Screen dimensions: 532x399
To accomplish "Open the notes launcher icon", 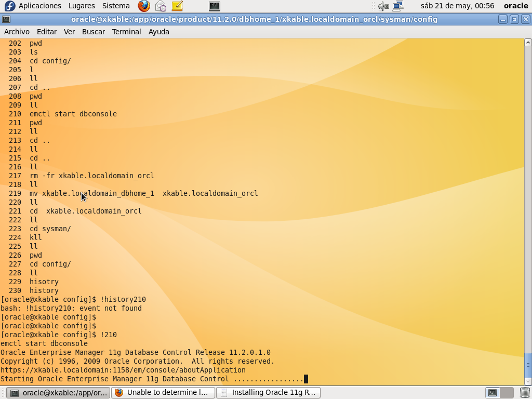I will pos(177,6).
